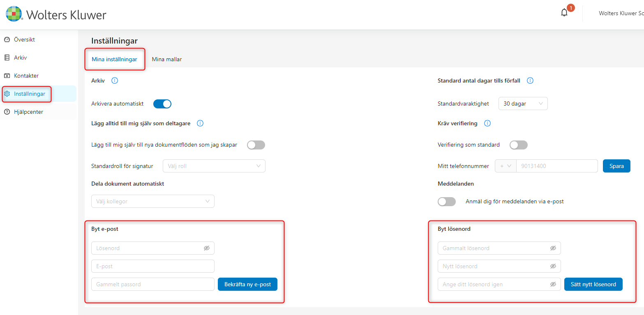Open the Välj kollegor dropdown
Viewport: 644px width, 315px height.
coord(153,201)
